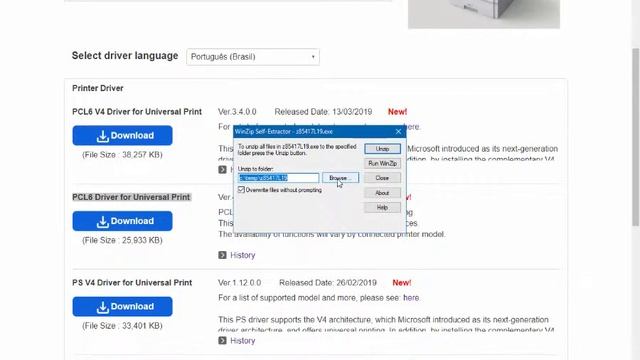Click the Run WinZip button
Screen dimensions: 640x360
pos(382,164)
